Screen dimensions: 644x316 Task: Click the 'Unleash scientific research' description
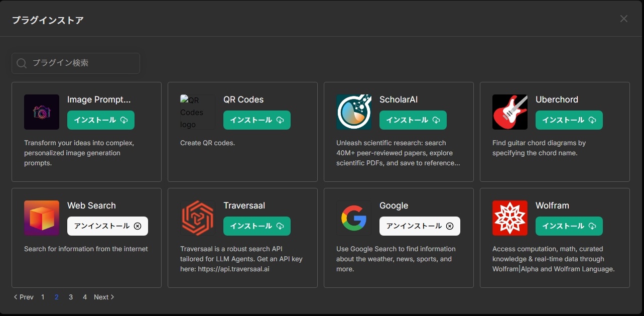(398, 153)
